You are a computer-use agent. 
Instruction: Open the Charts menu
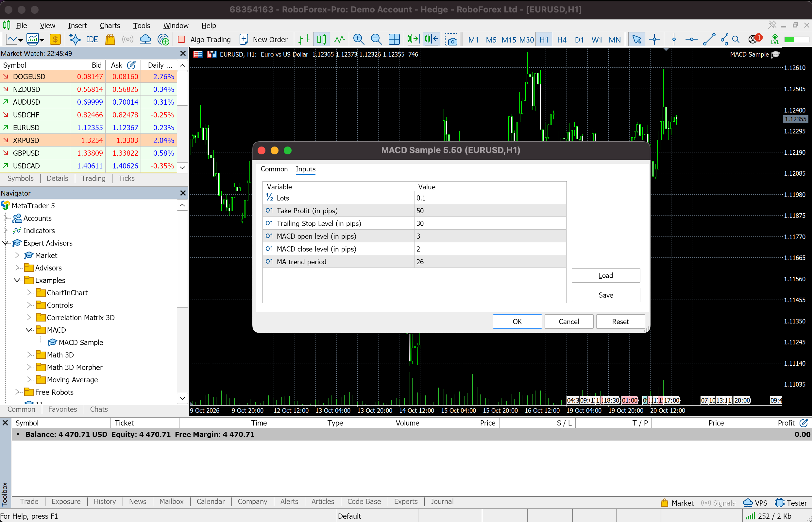coord(110,26)
